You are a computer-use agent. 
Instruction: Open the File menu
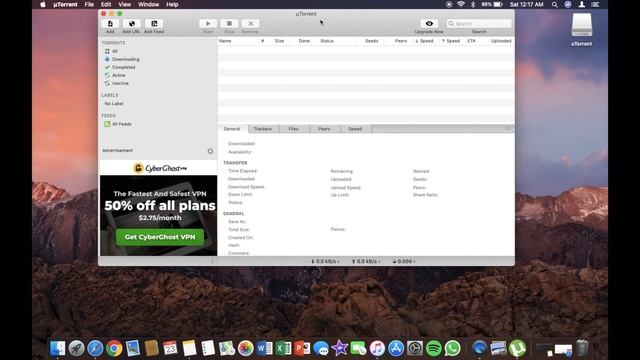point(89,4)
